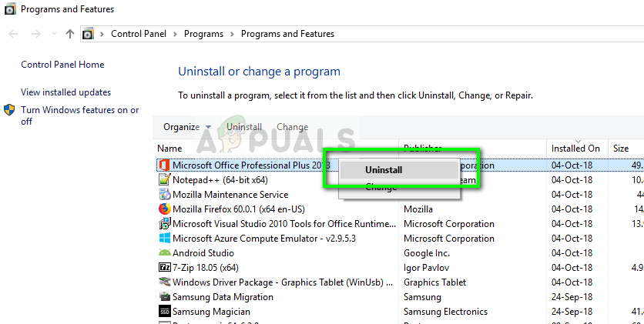Open the Organize dropdown menu
This screenshot has width=644, height=324.
[x=186, y=127]
